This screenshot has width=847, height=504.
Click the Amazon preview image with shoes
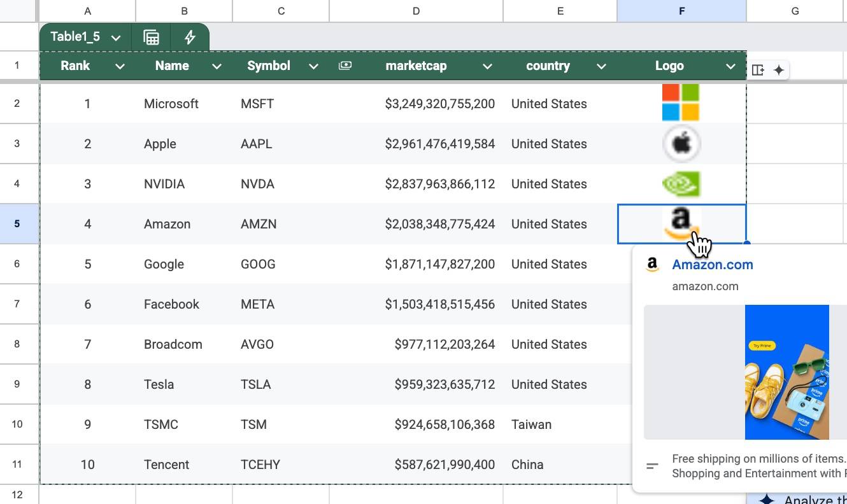point(787,372)
